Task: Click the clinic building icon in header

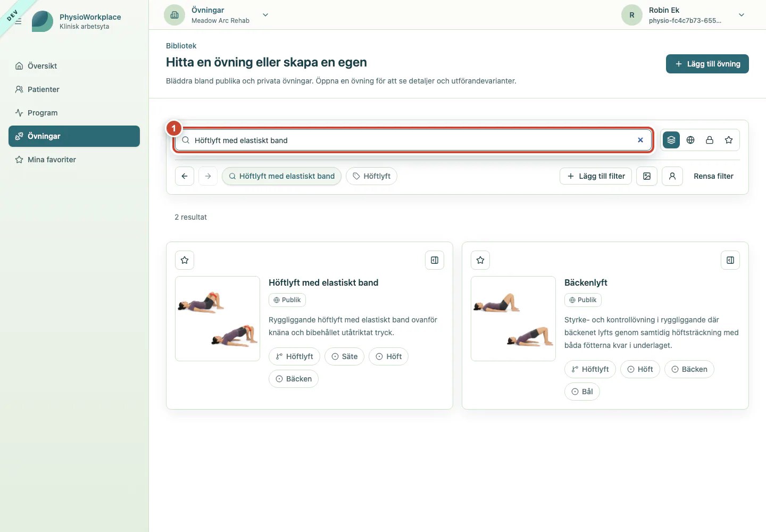Action: (174, 15)
